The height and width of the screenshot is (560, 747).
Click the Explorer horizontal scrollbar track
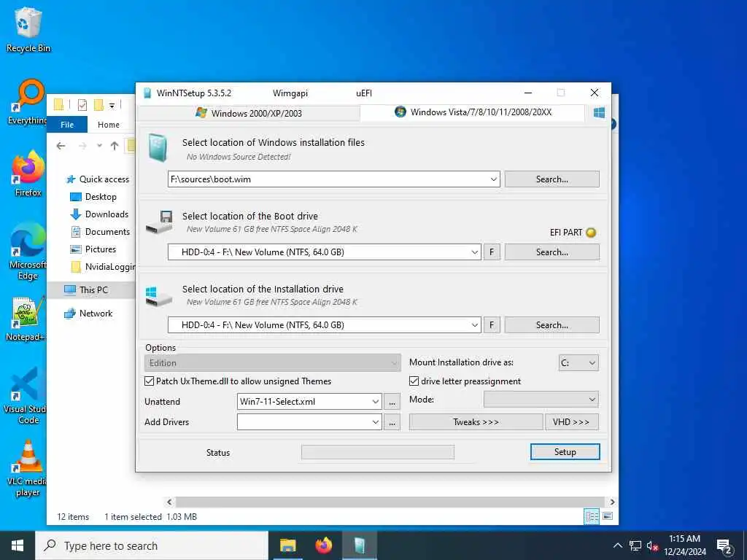click(x=391, y=502)
